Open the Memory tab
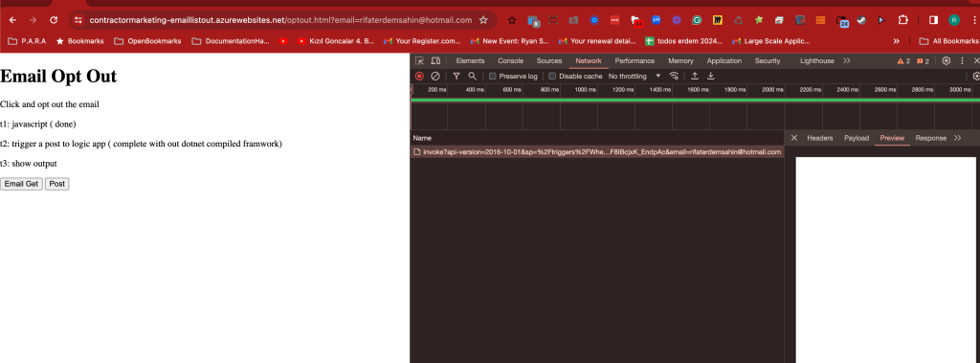The image size is (980, 363). 680,60
